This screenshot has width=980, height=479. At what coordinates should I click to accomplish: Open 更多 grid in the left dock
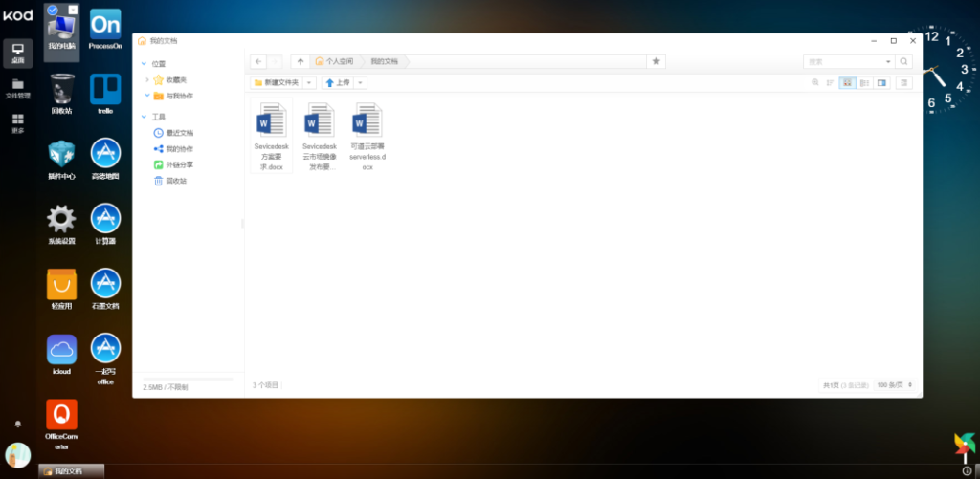click(x=17, y=123)
